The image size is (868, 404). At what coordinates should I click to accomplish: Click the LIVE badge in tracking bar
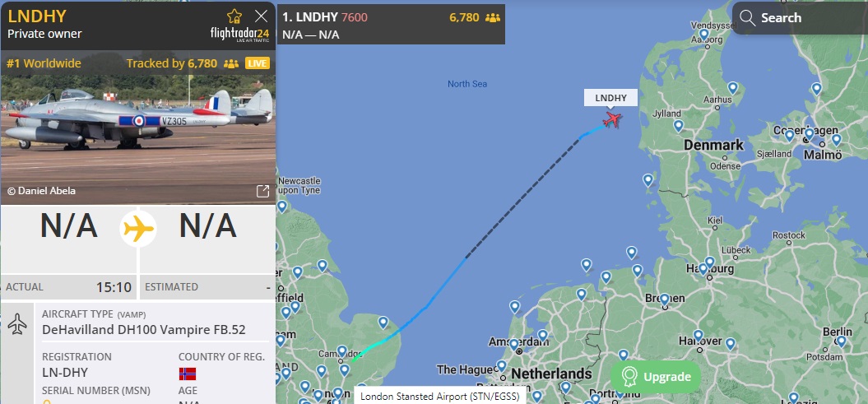(258, 63)
